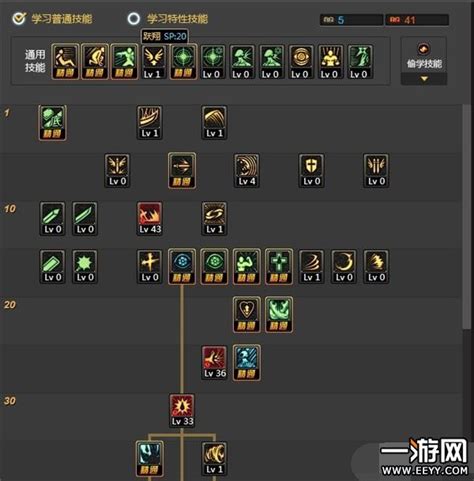Click the red TP points field showing 41
The width and height of the screenshot is (474, 481).
click(x=417, y=20)
